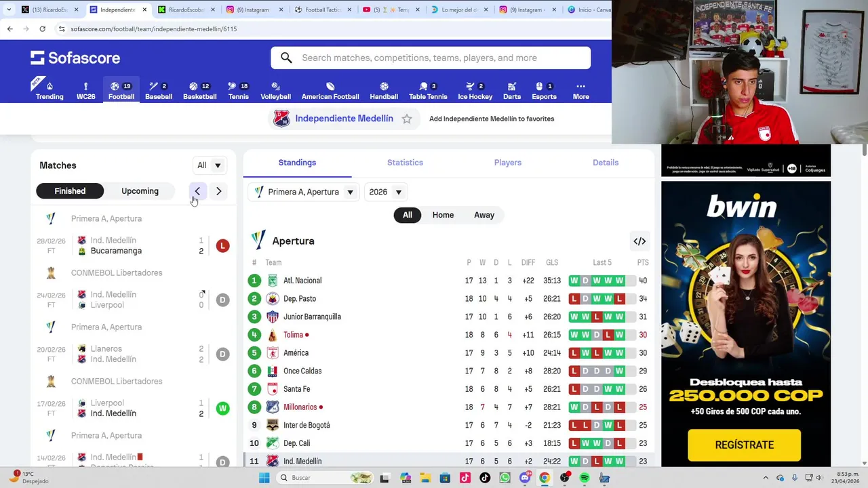This screenshot has height=488, width=868.
Task: Open the Ind. Medellín vs Bucaramanga match
Action: pos(134,245)
